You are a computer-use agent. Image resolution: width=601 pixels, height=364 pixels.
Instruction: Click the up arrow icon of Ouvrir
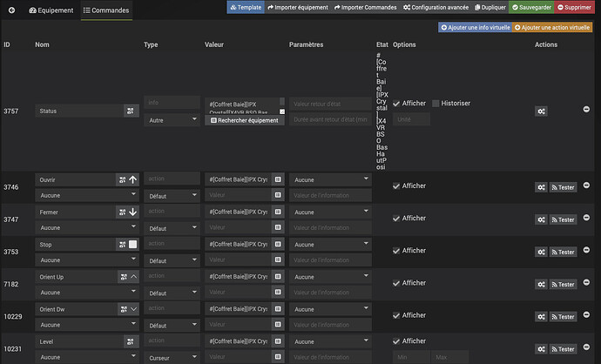(132, 179)
